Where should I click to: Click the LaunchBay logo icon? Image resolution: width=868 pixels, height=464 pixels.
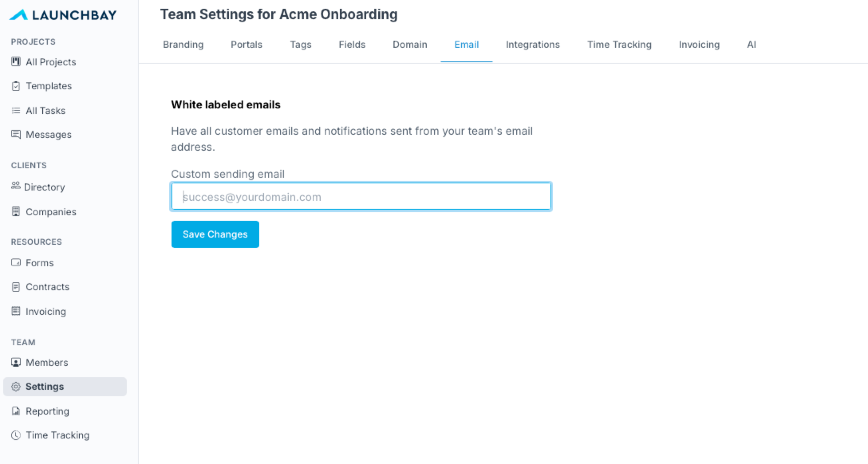point(18,15)
